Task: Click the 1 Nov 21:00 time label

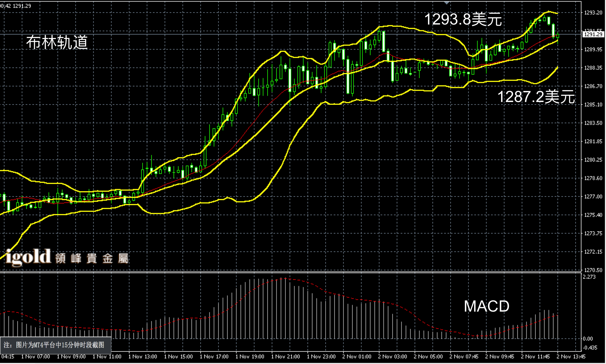Action: coord(285,356)
